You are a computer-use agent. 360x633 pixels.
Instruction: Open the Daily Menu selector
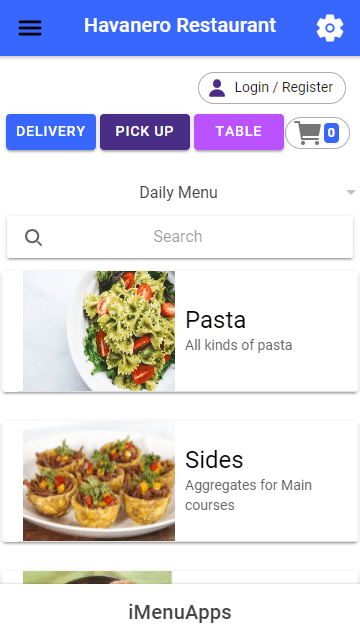click(180, 193)
